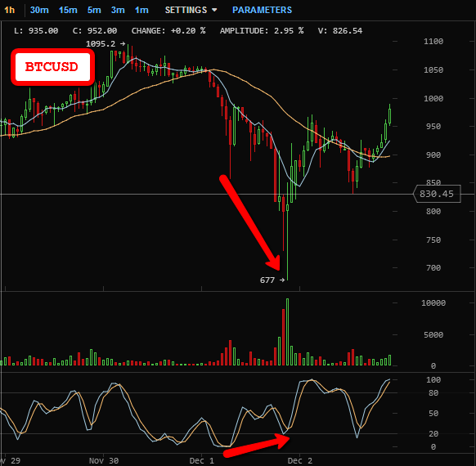Click the C: 952.00 close value
The image size is (476, 466).
point(95,30)
